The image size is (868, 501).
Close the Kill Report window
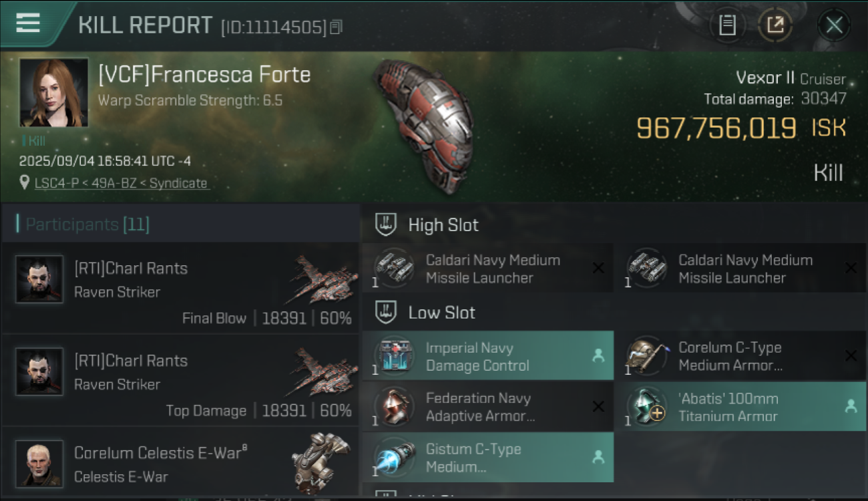coord(834,25)
